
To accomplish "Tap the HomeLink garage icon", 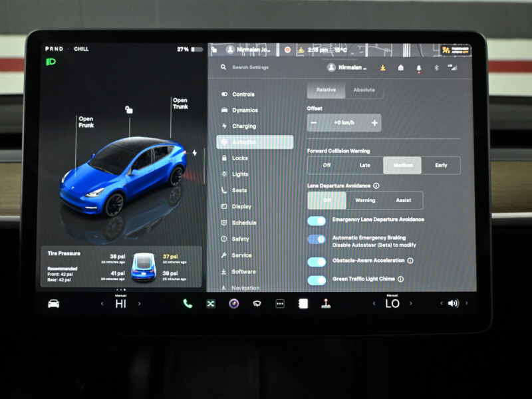I will point(401,68).
